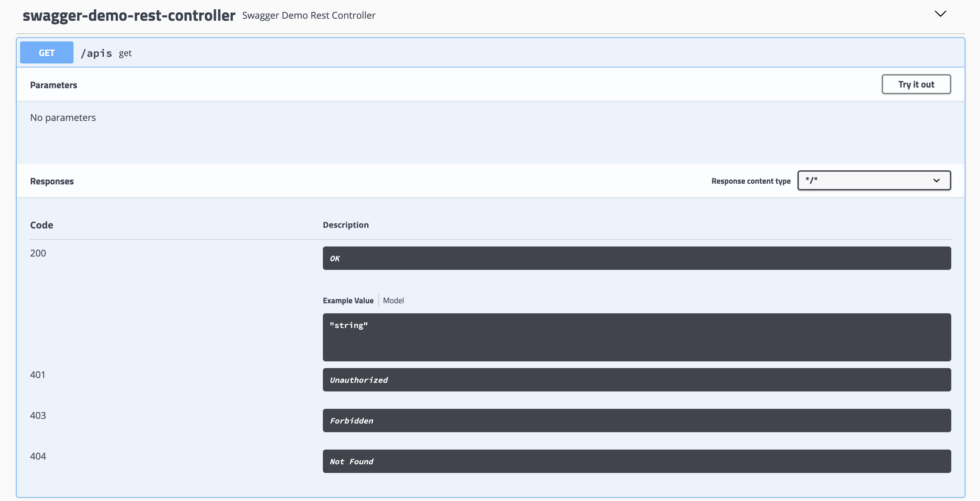The height and width of the screenshot is (501, 980).
Task: Click the swagger-demo-rest-controller heading
Action: (x=129, y=16)
